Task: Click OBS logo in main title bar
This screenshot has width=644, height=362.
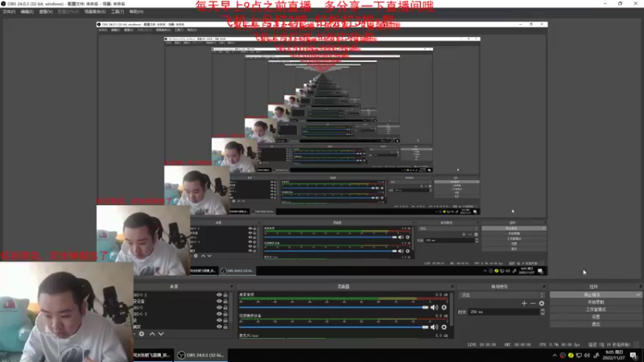Action: pos(3,4)
